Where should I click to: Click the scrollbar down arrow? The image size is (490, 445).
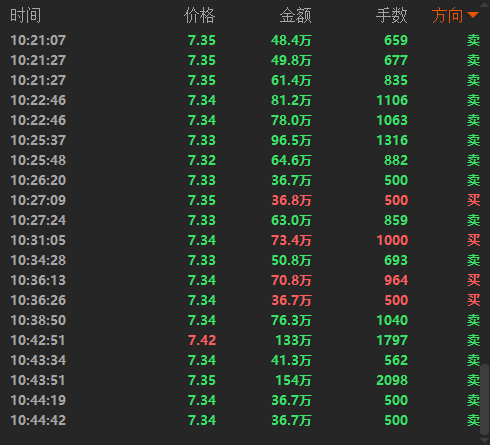485,441
